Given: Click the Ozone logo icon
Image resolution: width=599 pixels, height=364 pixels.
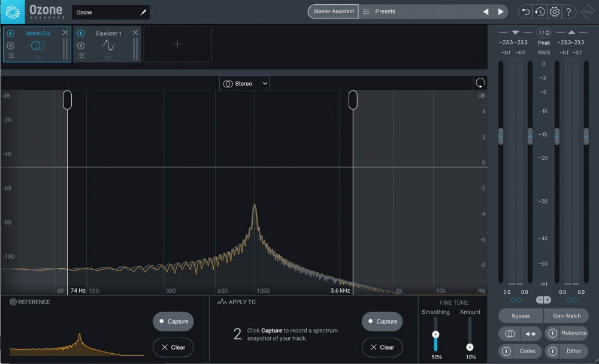Looking at the screenshot, I should (13, 12).
